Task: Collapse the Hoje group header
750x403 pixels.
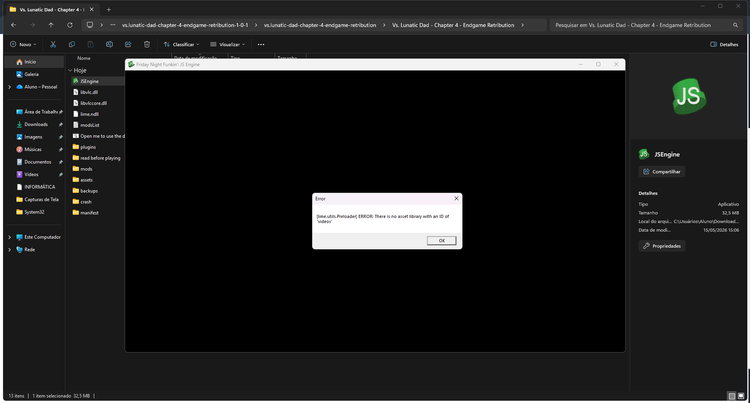Action: pyautogui.click(x=71, y=70)
